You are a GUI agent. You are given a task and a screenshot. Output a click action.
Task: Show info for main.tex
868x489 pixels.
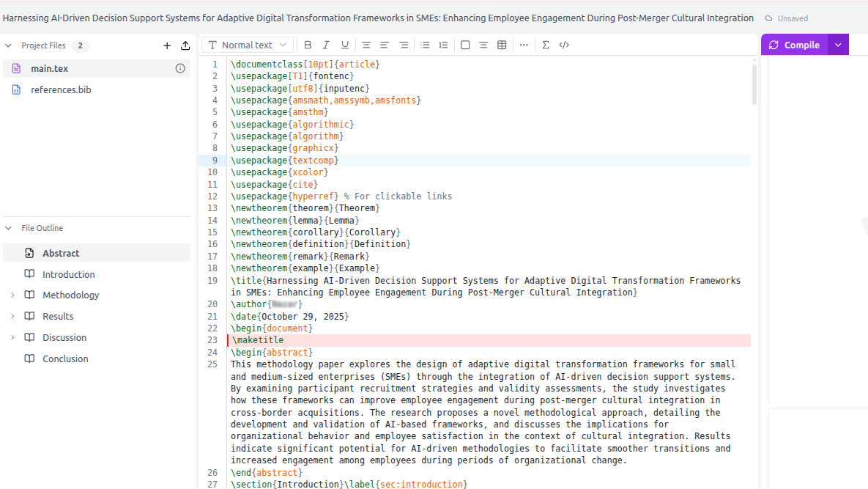coord(180,68)
